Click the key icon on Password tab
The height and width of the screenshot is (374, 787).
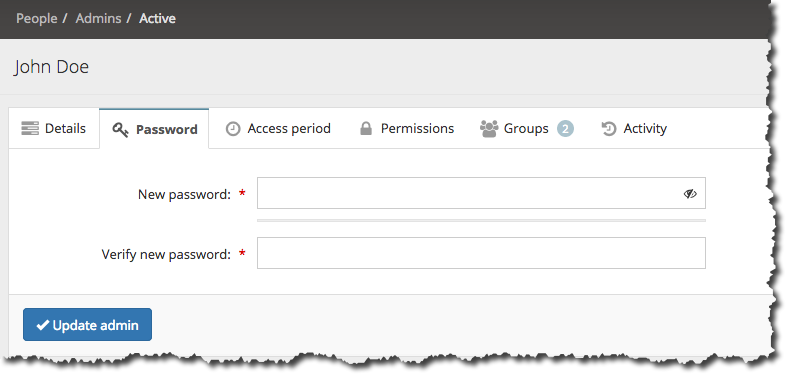click(120, 130)
